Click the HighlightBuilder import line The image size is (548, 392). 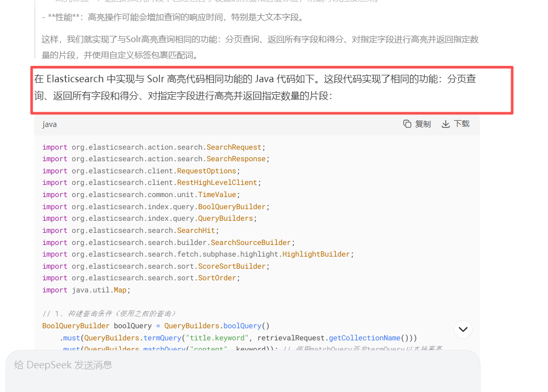tap(198, 254)
